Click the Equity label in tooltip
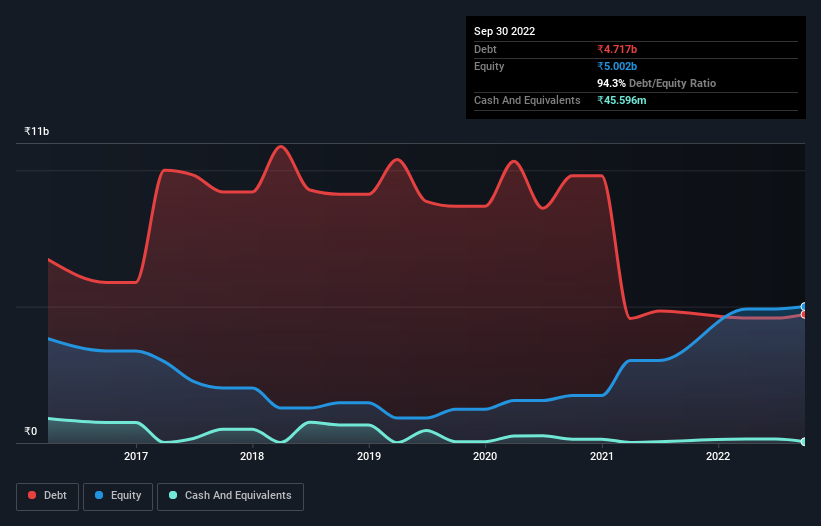Viewport: 821px width, 526px height. 489,66
